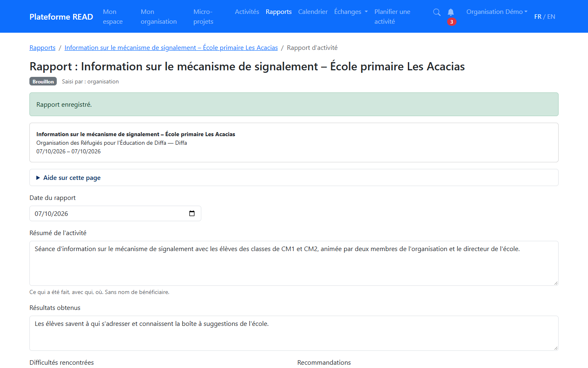Open the École primaire Les Acacias breadcrumb link
This screenshot has width=588, height=368.
coord(171,48)
